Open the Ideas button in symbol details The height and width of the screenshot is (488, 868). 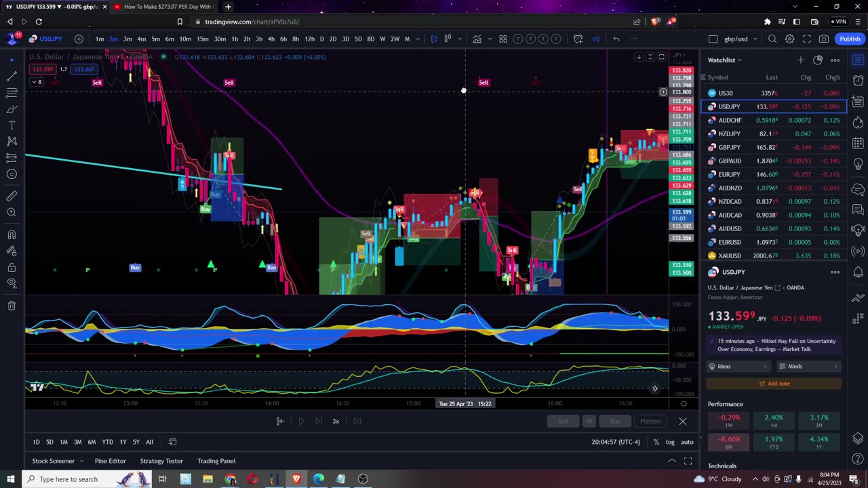738,366
